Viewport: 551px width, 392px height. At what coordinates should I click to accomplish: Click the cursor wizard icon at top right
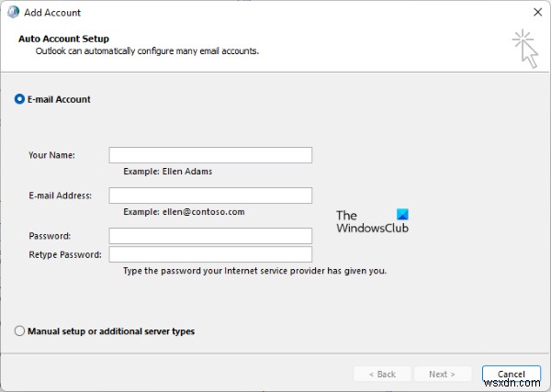tap(525, 49)
